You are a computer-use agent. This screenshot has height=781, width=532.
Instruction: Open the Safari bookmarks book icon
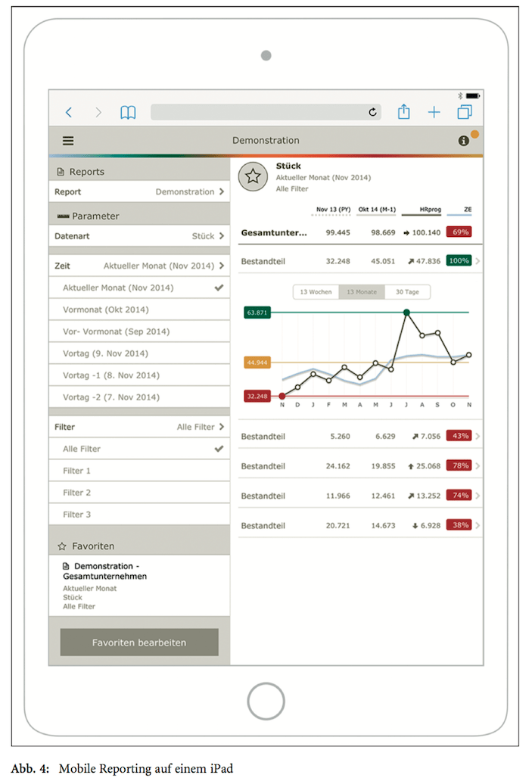click(128, 113)
